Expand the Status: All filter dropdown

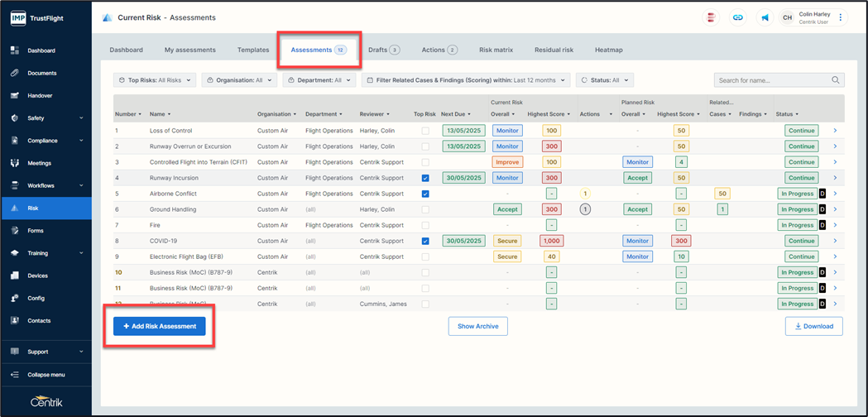click(605, 80)
